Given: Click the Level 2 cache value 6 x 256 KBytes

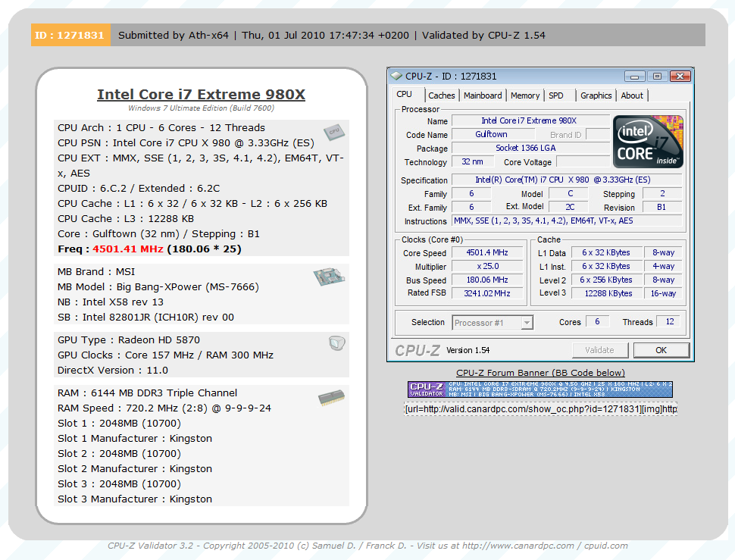Looking at the screenshot, I should [x=606, y=280].
